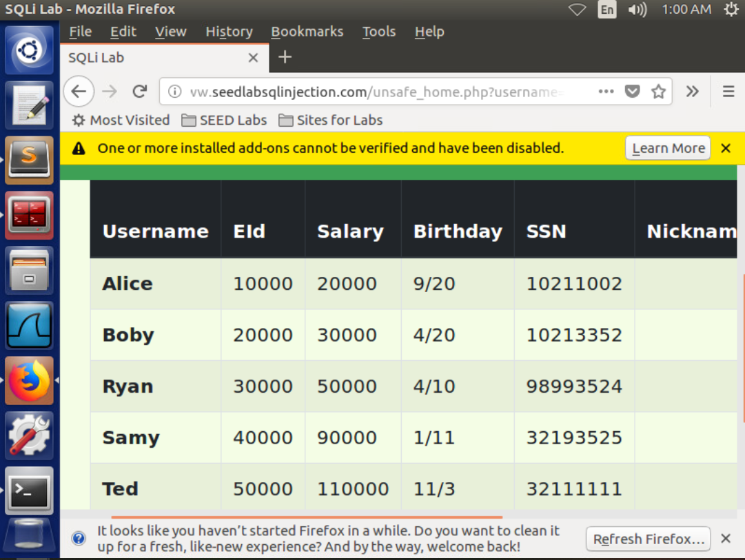Click the Firefox dock icon

(29, 381)
